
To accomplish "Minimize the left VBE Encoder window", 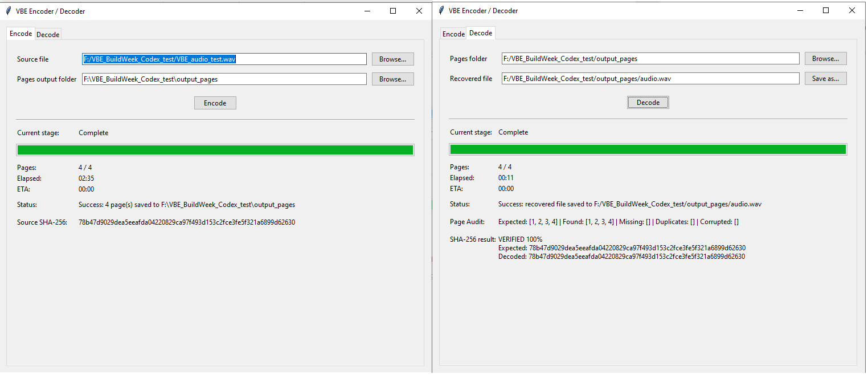I will coord(367,11).
